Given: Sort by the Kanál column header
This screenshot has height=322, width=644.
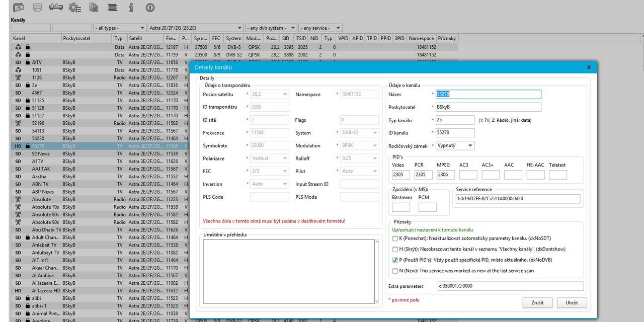Looking at the screenshot, I should point(36,38).
